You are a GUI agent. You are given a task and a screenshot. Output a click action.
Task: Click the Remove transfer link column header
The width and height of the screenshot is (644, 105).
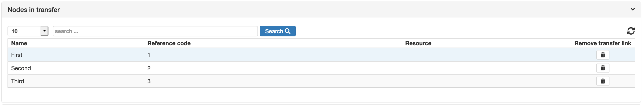click(x=603, y=43)
